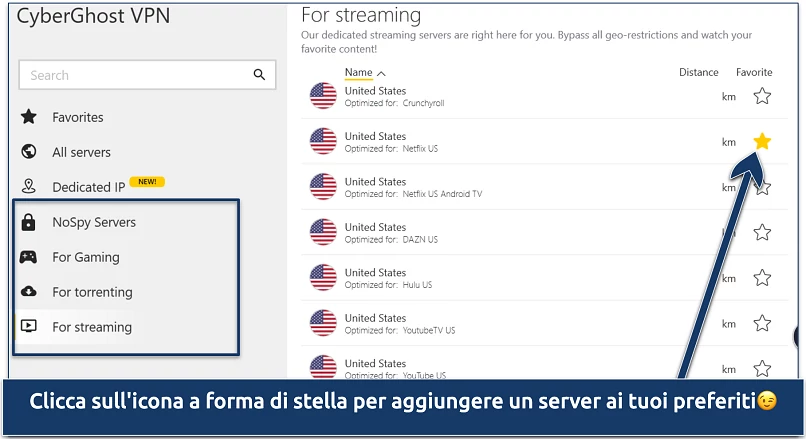Click 'km' distance of YoutubeTV US row

728,324
